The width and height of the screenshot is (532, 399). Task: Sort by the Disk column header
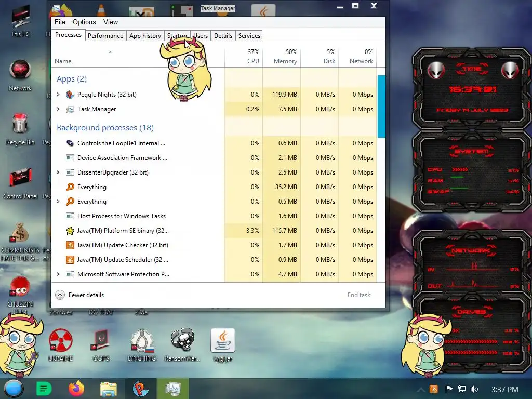[320, 57]
